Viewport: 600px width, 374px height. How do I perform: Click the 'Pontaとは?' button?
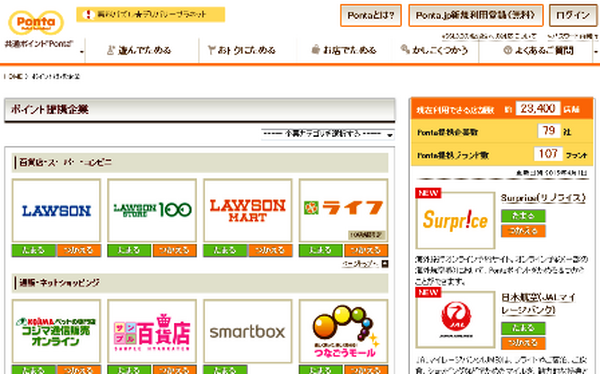point(370,15)
